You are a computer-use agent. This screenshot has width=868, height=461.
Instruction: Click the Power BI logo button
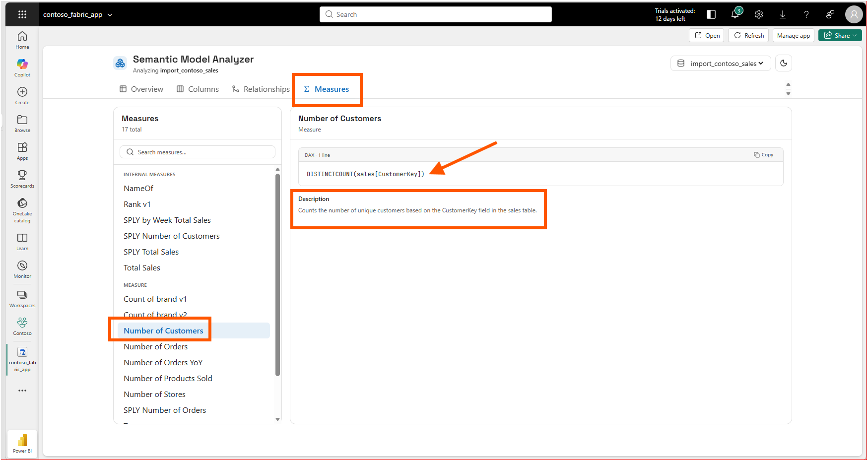click(22, 444)
